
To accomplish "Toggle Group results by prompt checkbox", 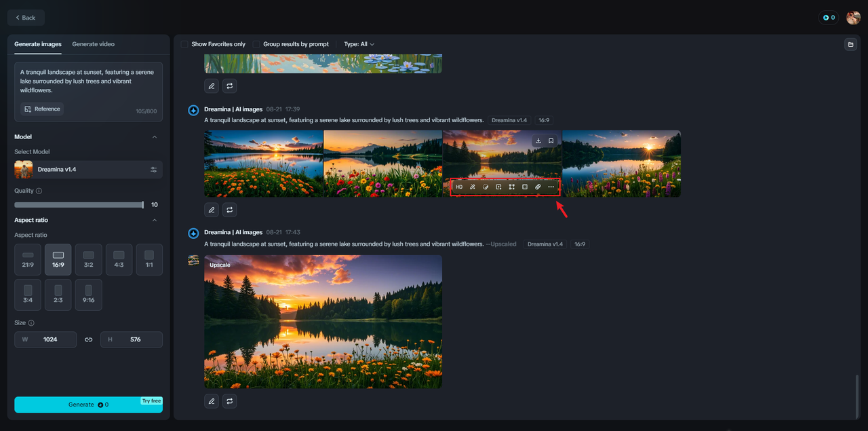I will coord(256,44).
